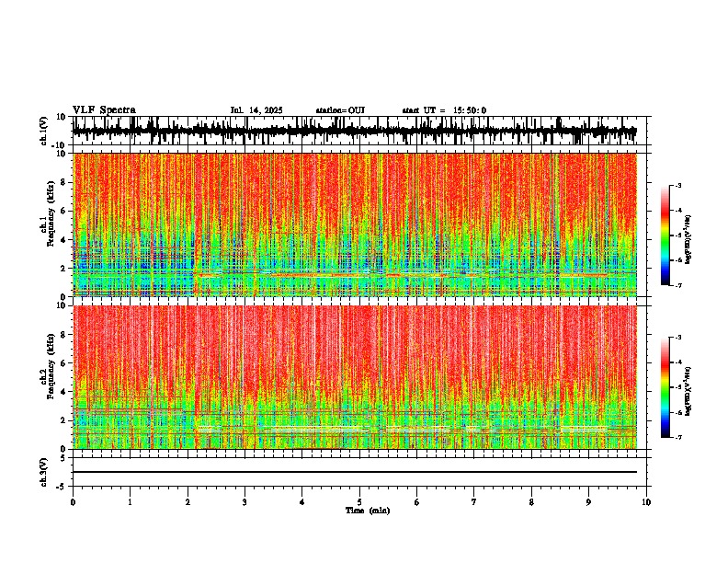The image size is (728, 563).
Task: Click inside the ch.1 spectrogram panel
Action: click(355, 224)
